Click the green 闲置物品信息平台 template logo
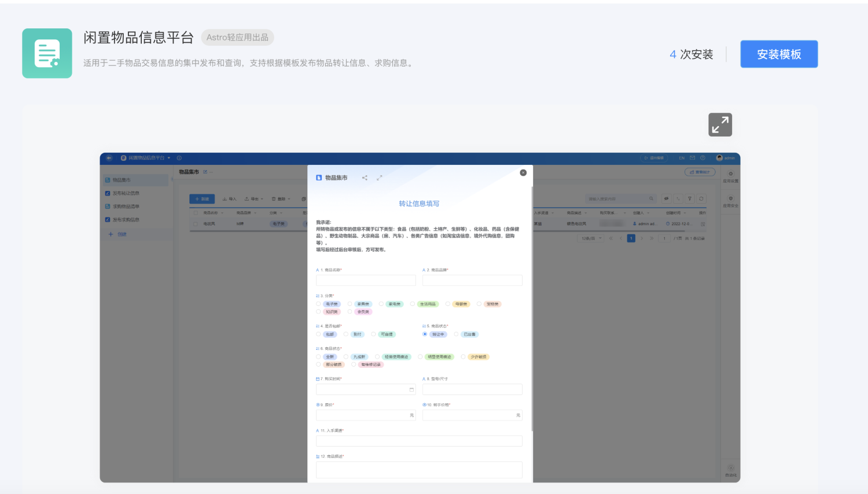868x494 pixels. [47, 53]
